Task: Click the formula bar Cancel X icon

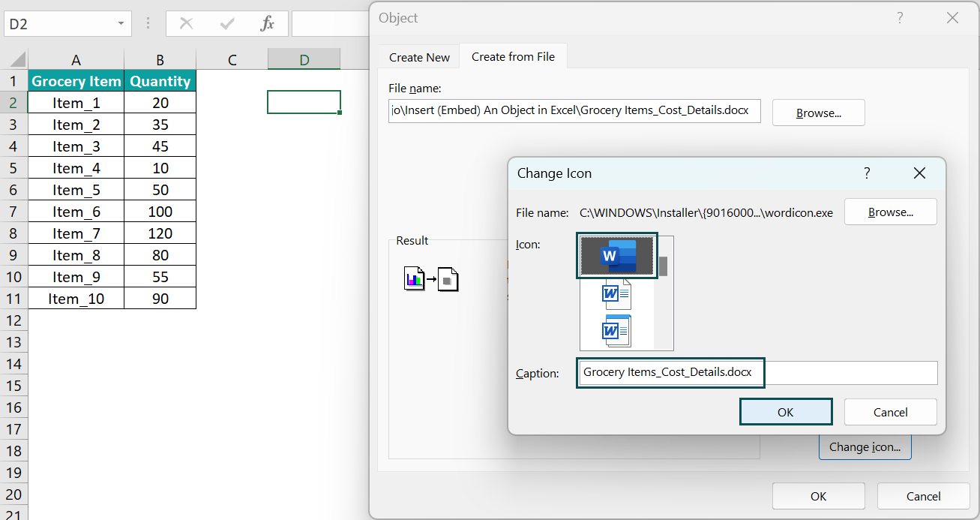Action: tap(186, 24)
